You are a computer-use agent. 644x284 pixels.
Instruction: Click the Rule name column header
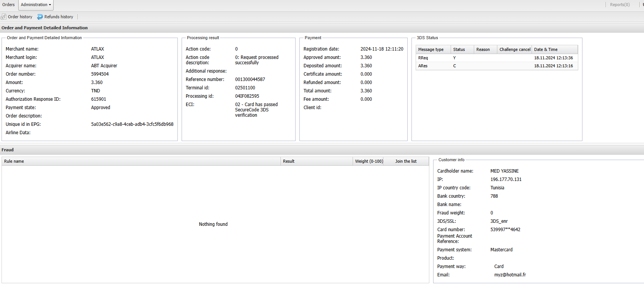coord(14,162)
